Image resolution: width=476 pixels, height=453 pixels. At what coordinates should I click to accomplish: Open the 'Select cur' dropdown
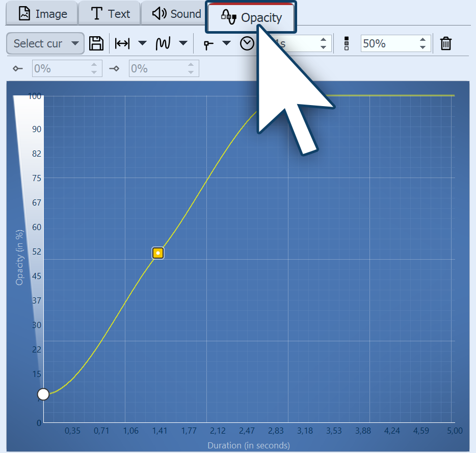45,44
